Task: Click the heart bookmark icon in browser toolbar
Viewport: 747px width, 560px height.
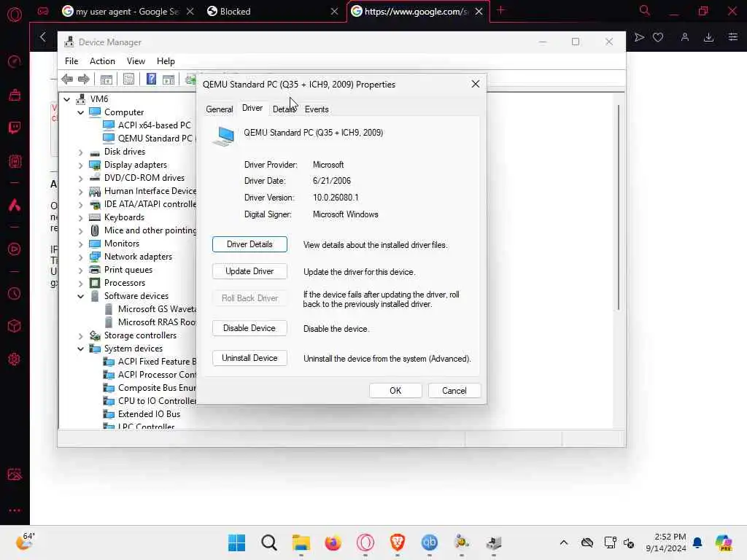Action: point(658,37)
